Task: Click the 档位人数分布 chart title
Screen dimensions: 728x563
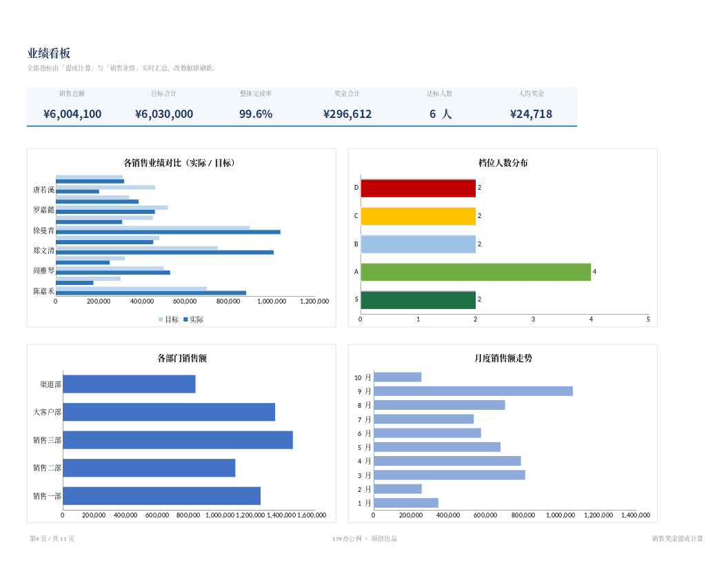Action: (503, 163)
